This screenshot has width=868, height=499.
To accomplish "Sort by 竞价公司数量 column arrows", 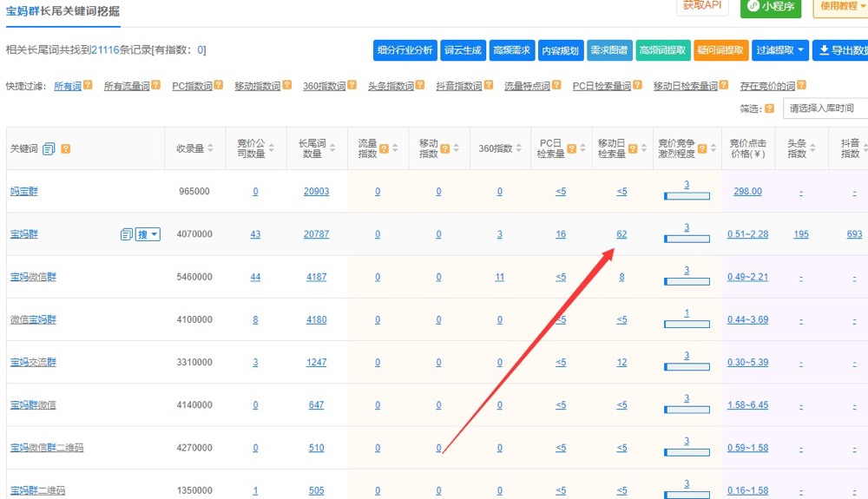I will (271, 148).
